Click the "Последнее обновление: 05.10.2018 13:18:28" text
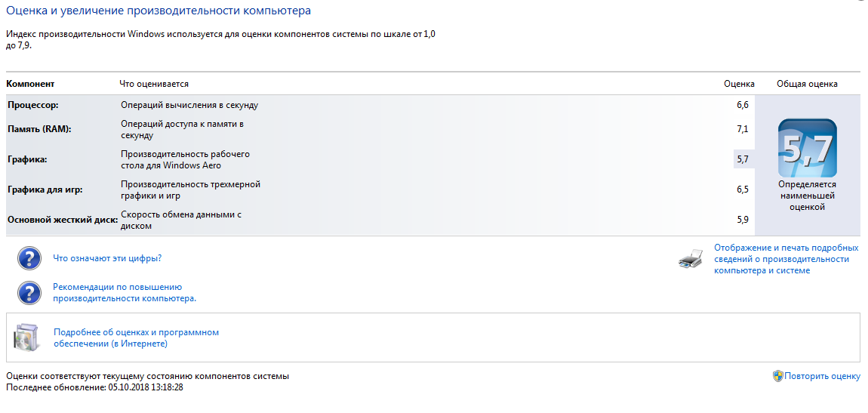 [x=94, y=387]
